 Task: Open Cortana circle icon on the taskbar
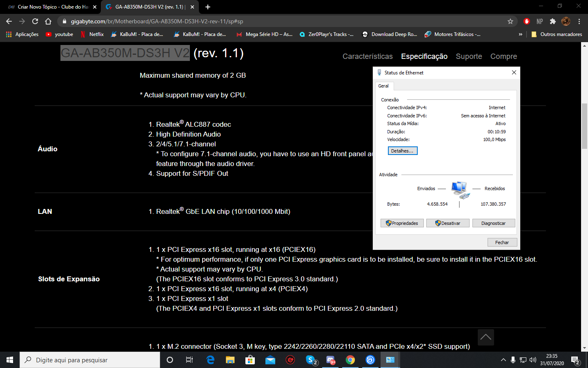click(x=170, y=360)
